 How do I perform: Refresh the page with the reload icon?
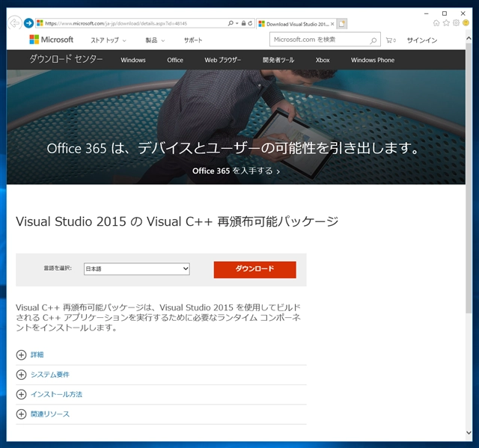250,23
